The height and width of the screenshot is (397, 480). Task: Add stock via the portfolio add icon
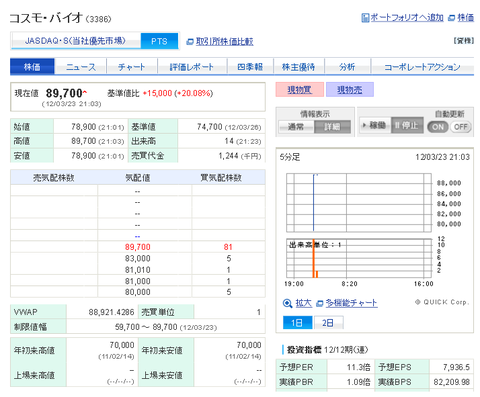click(366, 18)
